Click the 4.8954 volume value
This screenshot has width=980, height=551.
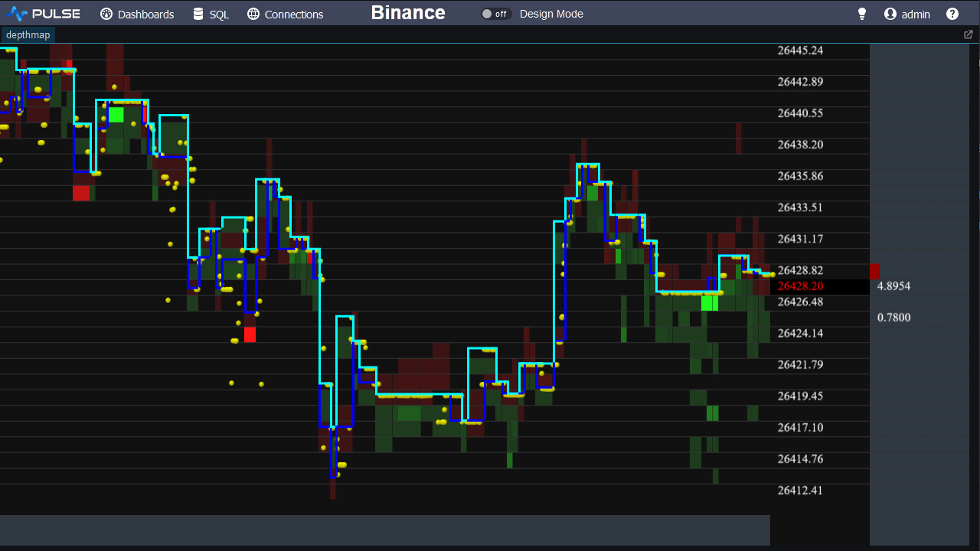pos(893,286)
